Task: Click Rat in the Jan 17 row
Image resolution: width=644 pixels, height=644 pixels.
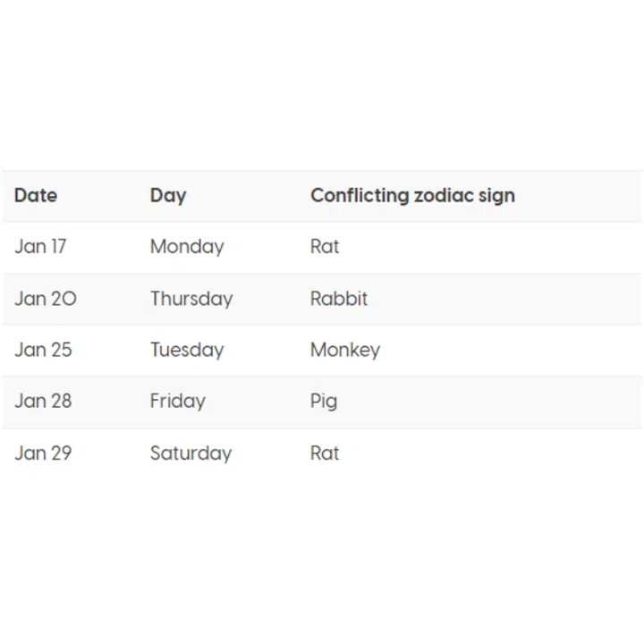Action: [x=325, y=247]
